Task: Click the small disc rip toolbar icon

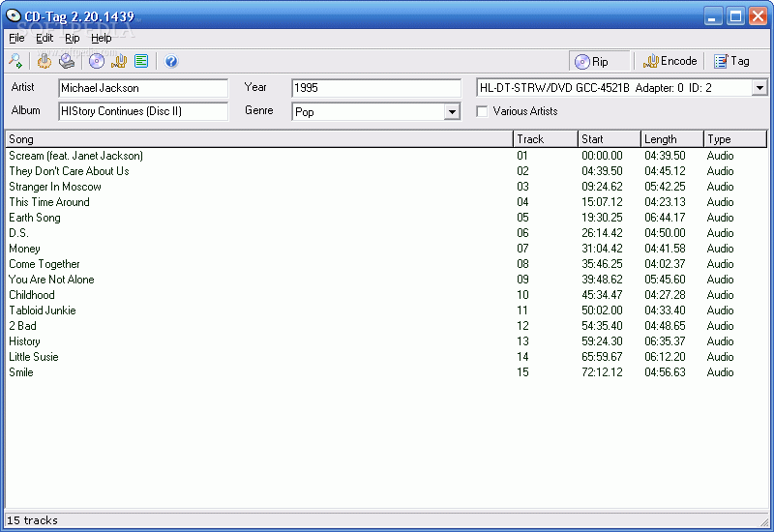Action: click(97, 61)
